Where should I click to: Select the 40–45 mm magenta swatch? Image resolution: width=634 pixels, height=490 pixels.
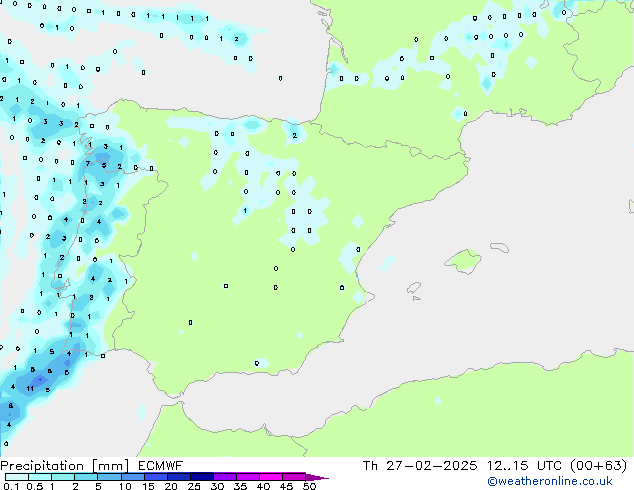pos(271,477)
